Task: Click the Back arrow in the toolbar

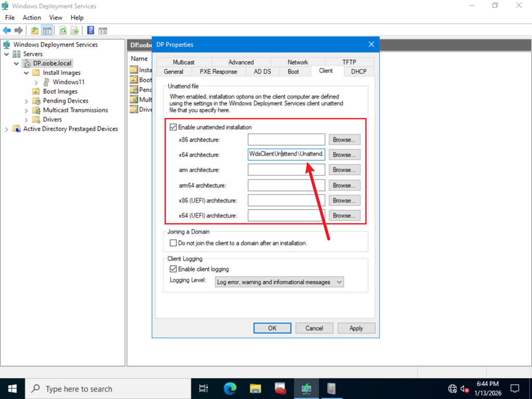Action: click(x=7, y=31)
